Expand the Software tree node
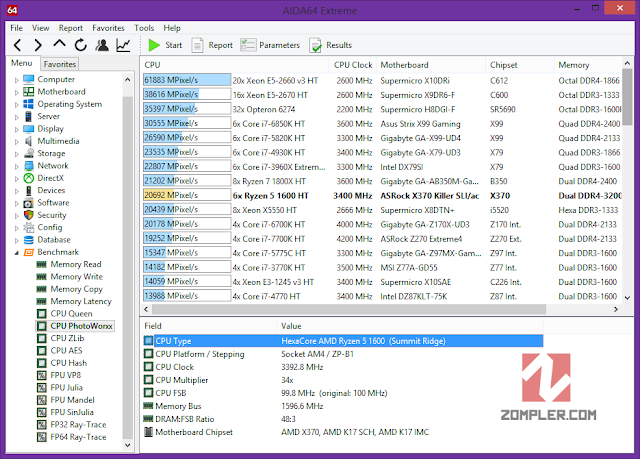640x459 pixels. click(x=16, y=203)
